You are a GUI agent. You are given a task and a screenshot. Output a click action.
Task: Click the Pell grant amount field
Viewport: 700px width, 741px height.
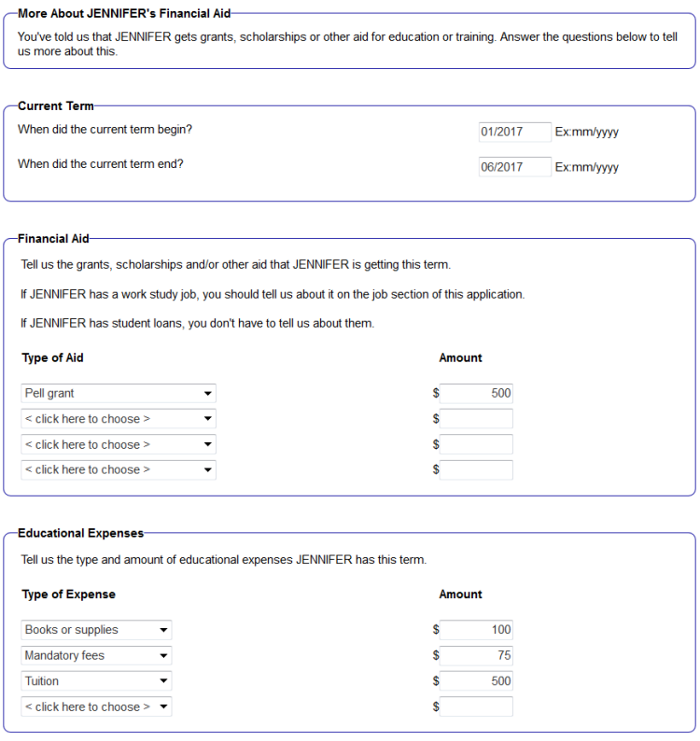tap(476, 394)
